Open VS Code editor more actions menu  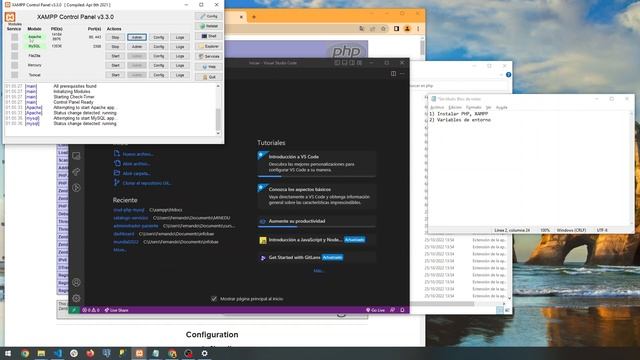(x=402, y=74)
